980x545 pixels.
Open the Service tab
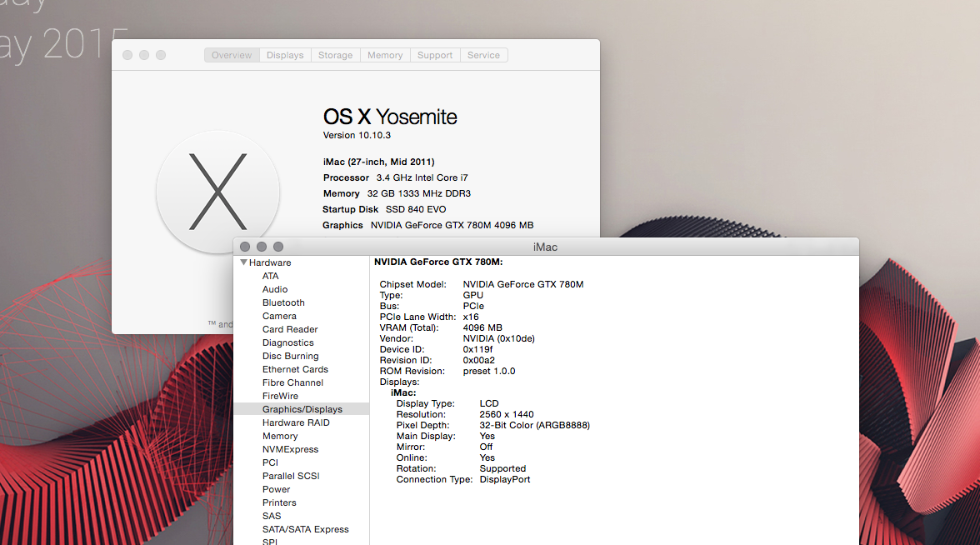coord(483,55)
